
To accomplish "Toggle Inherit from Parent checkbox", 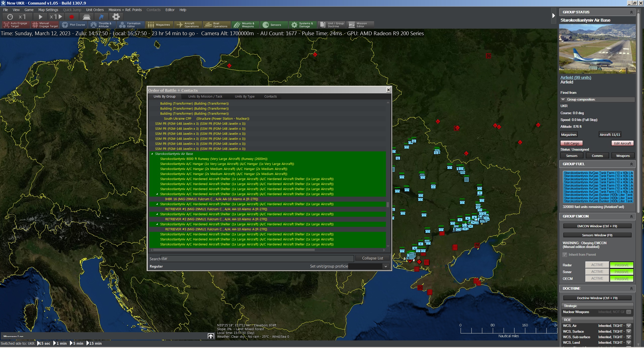I will [565, 255].
